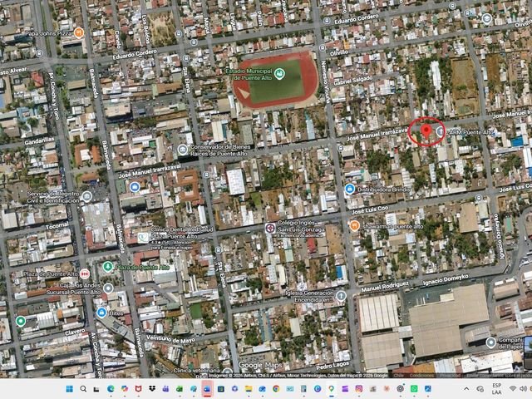Click the map imagery attribution text at bottom

298,376
